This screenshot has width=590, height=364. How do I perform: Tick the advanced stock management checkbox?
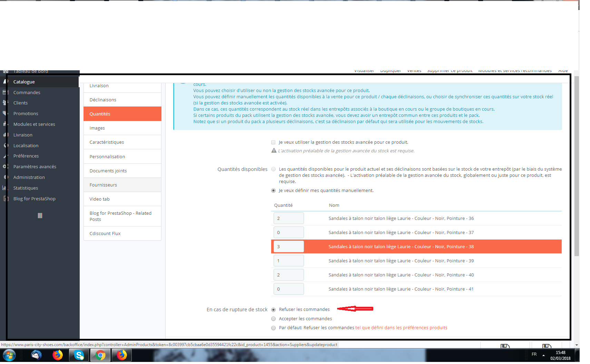click(273, 142)
